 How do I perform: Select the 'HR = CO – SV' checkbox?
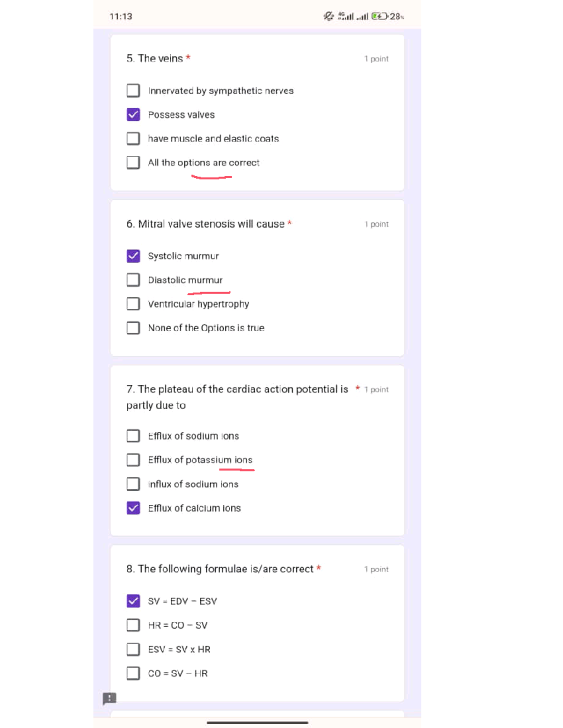coord(133,625)
